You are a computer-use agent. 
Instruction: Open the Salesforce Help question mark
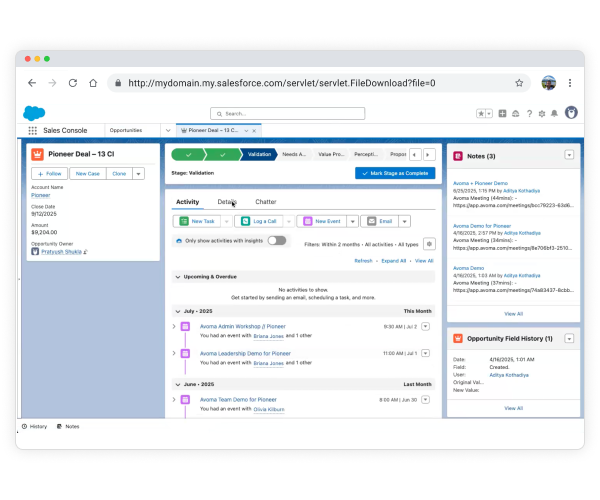coord(529,114)
